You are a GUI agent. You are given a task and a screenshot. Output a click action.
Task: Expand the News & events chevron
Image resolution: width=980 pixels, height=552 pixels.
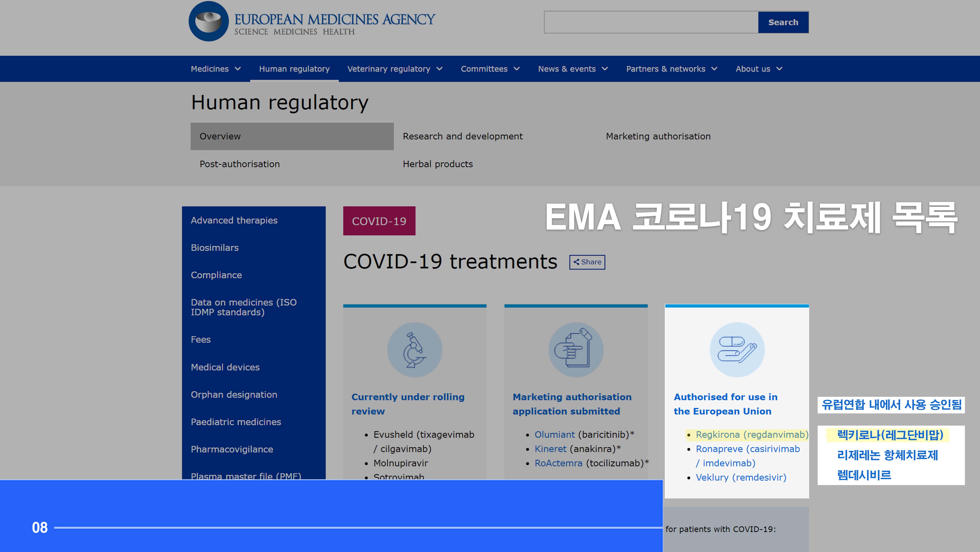(x=605, y=69)
